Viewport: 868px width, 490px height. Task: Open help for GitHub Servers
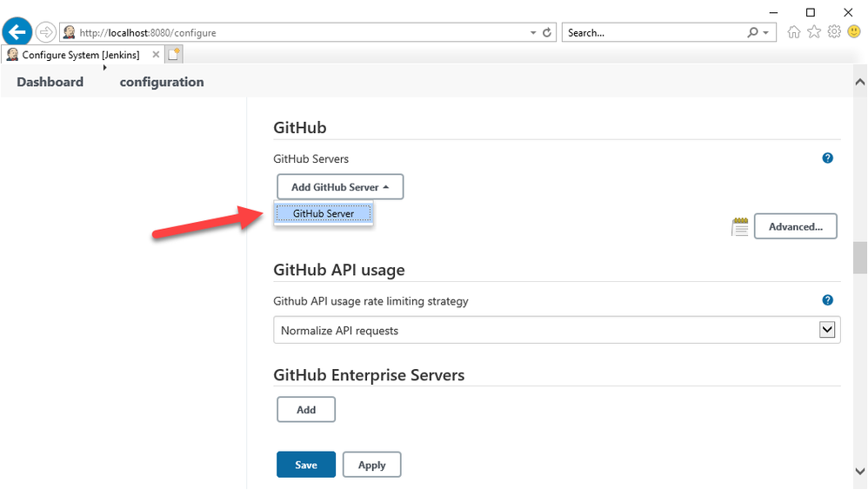pos(828,158)
